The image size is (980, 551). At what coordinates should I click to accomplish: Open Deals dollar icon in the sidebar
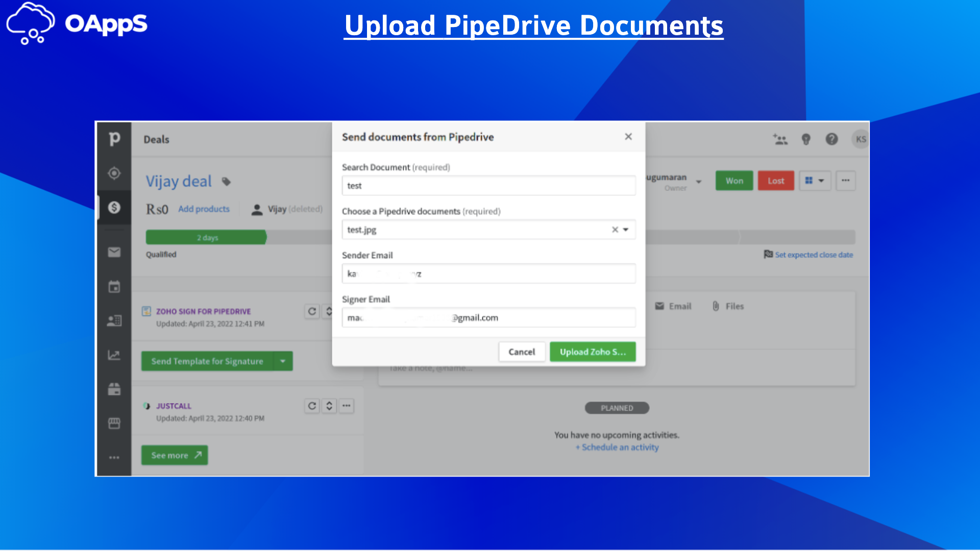[x=114, y=208]
